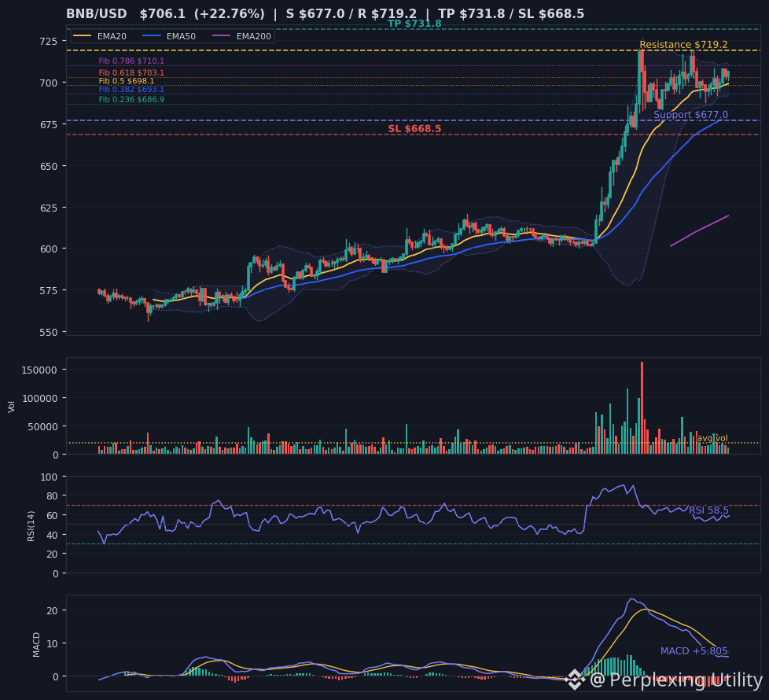Click the EMA20 legend entry
The image size is (769, 700).
point(100,36)
